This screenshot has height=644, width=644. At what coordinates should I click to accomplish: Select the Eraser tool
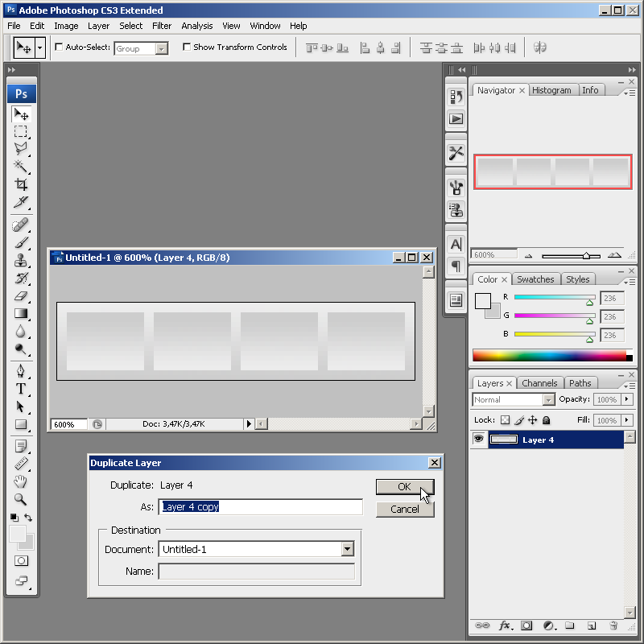pyautogui.click(x=21, y=295)
